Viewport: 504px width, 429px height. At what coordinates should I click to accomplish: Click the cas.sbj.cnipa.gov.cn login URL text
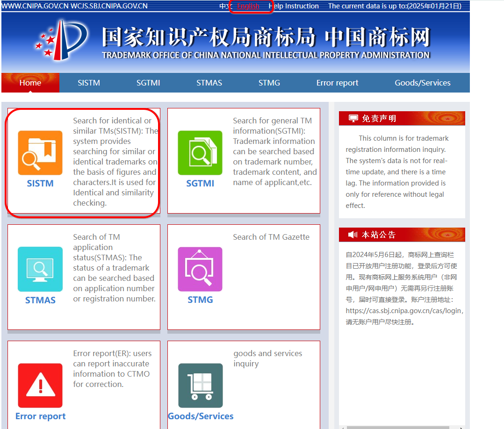[404, 311]
